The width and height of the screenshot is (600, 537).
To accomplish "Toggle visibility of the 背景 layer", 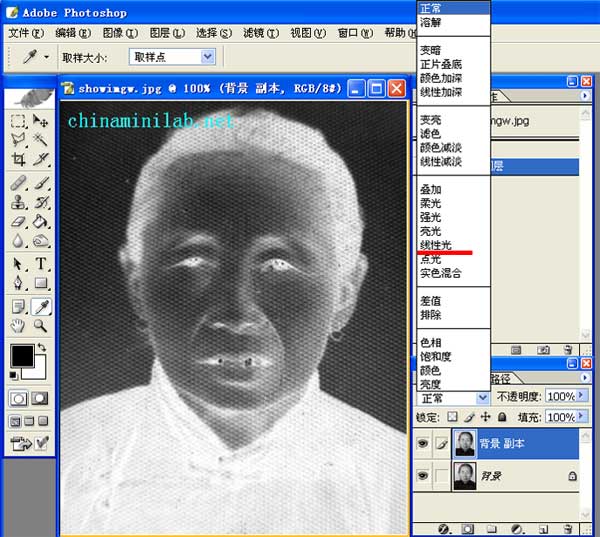I will point(422,476).
